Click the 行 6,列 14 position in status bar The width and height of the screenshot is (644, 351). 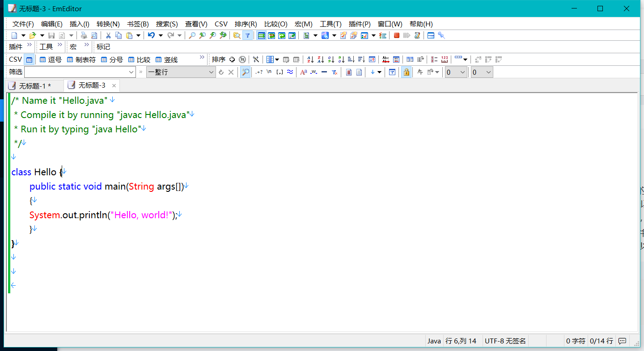click(461, 341)
